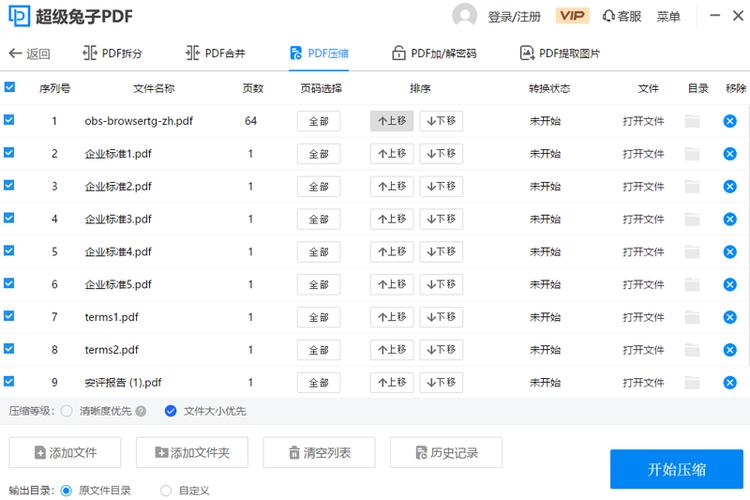
Task: Click help icon beside 清晰度优先
Action: 141,411
